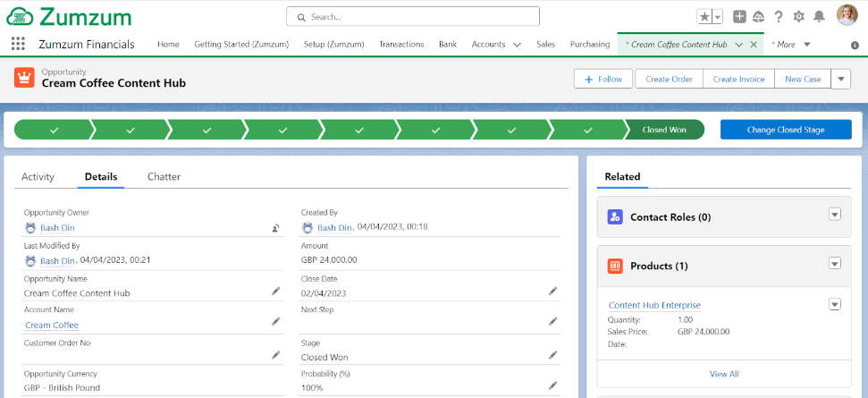Screen dimensions: 868x398
Task: Show more record actions dropdown
Action: [841, 80]
